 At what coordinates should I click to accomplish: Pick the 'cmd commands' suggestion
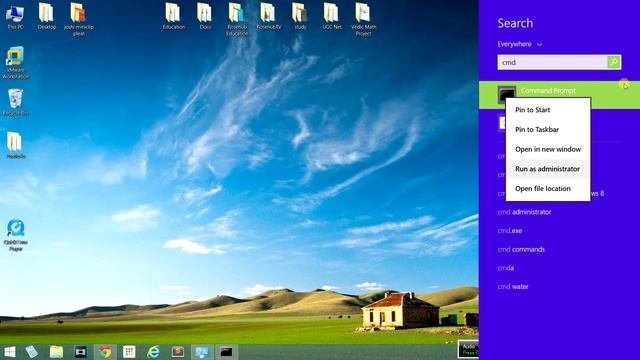pos(521,249)
